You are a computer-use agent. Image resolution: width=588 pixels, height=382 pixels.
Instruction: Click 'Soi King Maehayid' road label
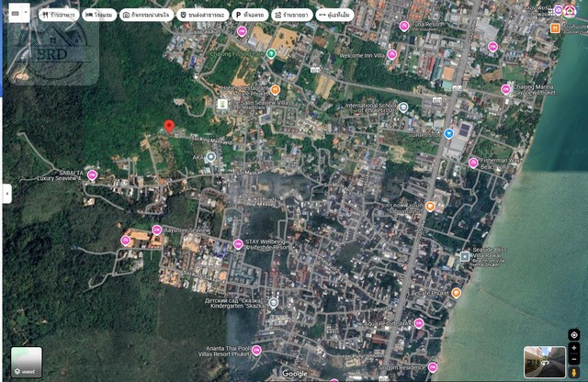pyautogui.click(x=212, y=140)
